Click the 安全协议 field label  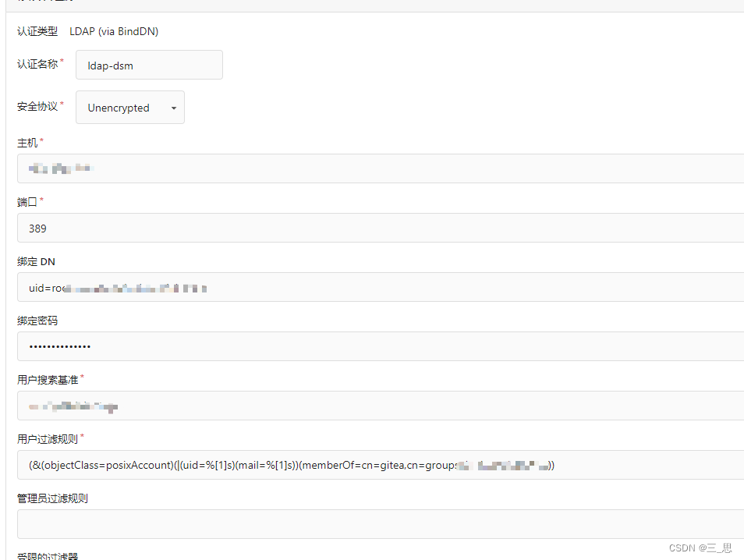pos(37,106)
